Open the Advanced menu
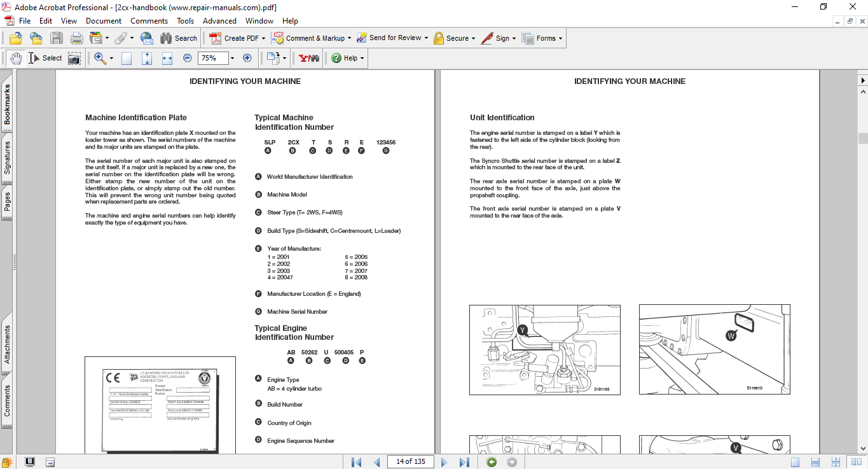This screenshot has height=469, width=868. click(x=219, y=21)
